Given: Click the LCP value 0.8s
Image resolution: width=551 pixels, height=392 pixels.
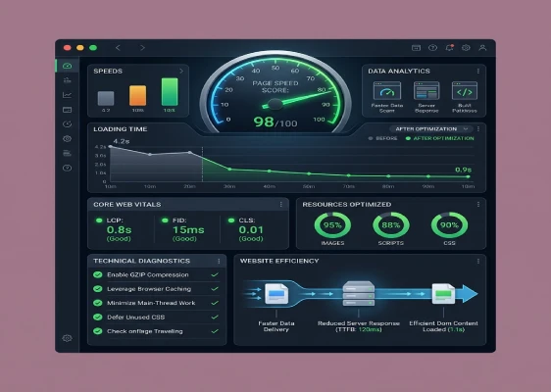Looking at the screenshot, I should click(120, 229).
